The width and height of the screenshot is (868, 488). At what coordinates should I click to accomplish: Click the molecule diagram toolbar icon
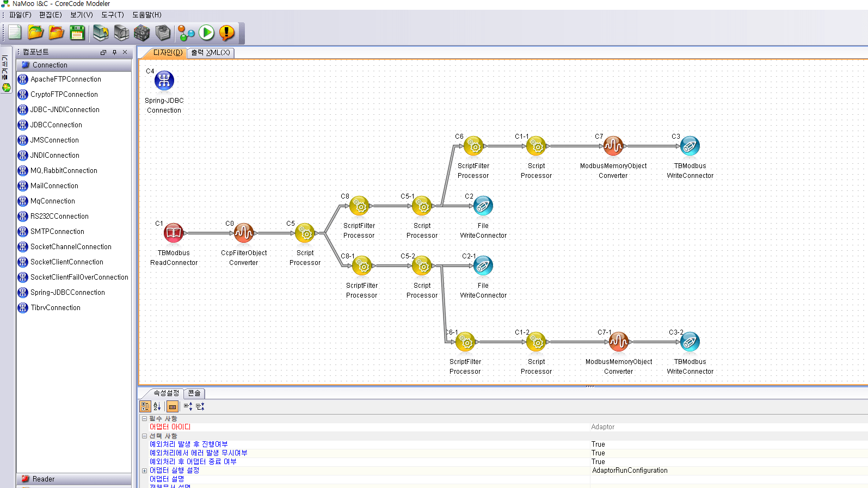[x=186, y=33]
